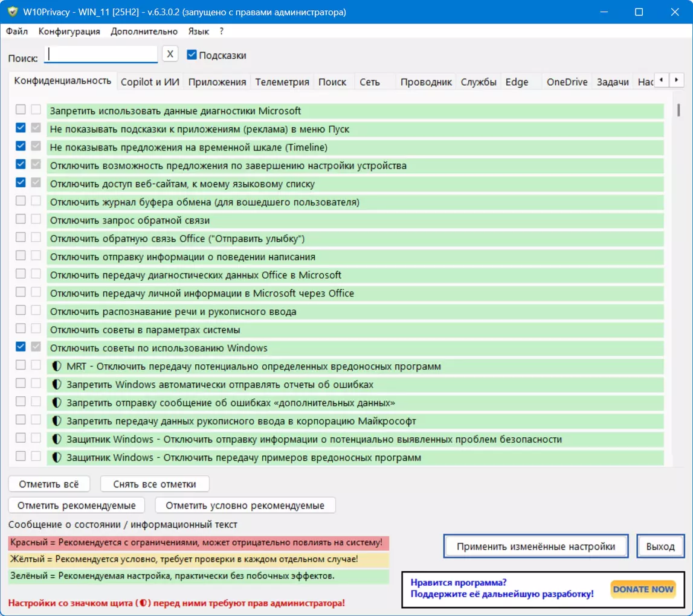This screenshot has width=693, height=616.
Task: Switch to the Телеметрия tab
Action: click(282, 82)
